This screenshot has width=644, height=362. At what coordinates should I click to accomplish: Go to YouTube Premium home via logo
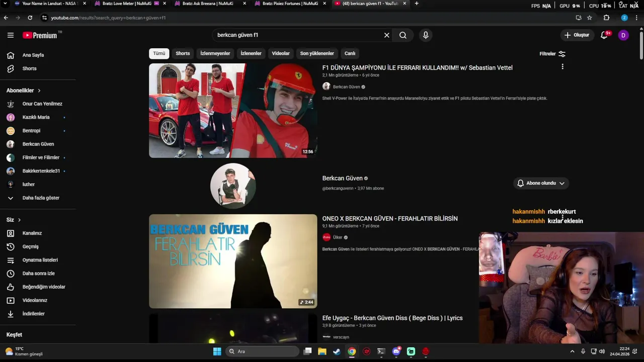pyautogui.click(x=40, y=35)
